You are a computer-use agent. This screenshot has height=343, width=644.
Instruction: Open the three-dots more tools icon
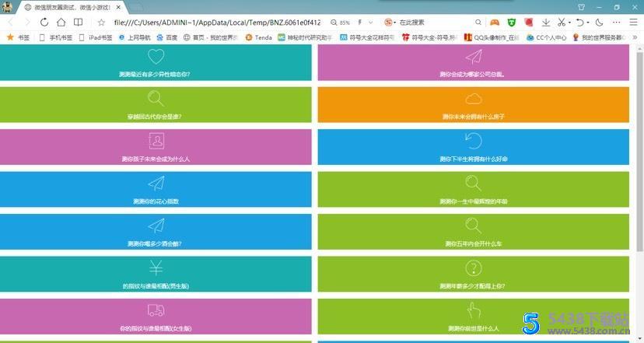617,23
